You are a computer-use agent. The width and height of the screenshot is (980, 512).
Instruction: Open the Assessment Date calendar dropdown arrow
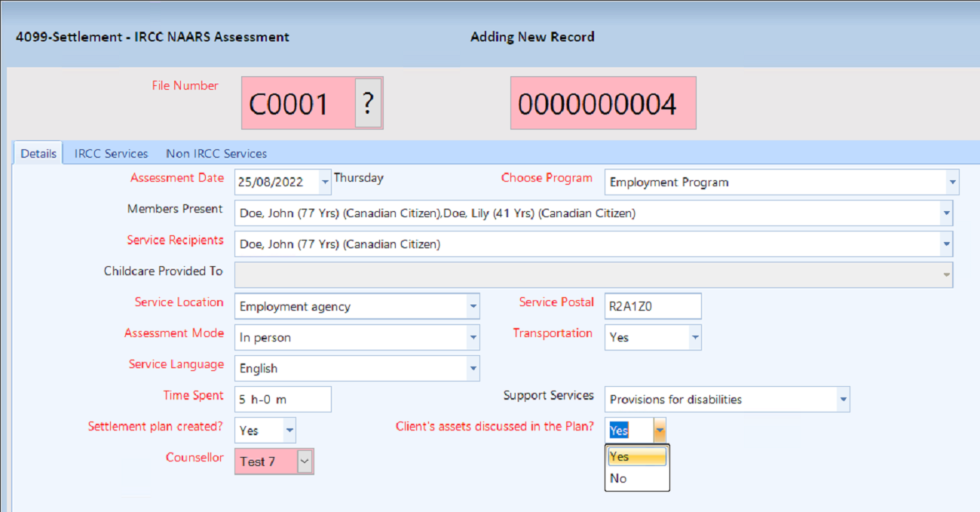pos(325,182)
